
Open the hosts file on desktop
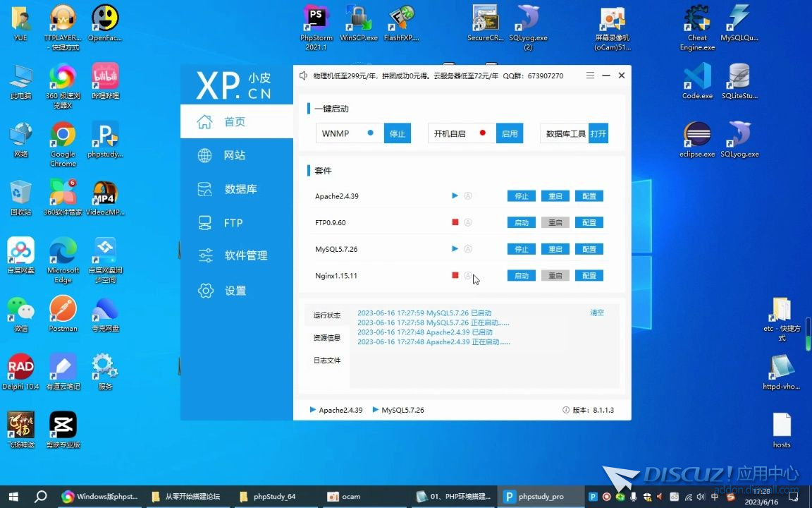(782, 430)
